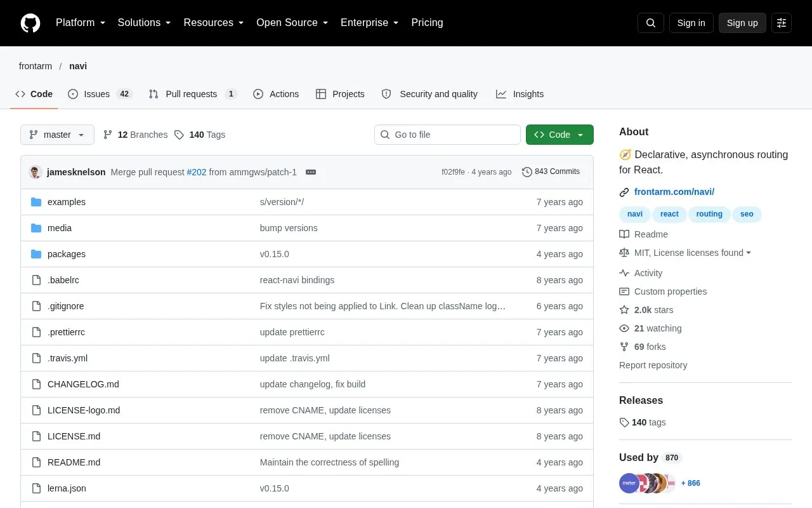
Task: Click the .babelrc file icon
Action: [x=36, y=280]
